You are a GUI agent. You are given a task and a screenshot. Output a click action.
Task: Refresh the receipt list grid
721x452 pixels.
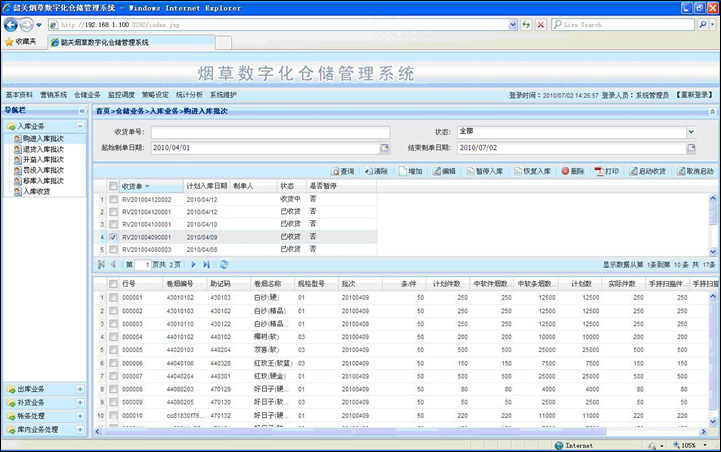pyautogui.click(x=224, y=264)
